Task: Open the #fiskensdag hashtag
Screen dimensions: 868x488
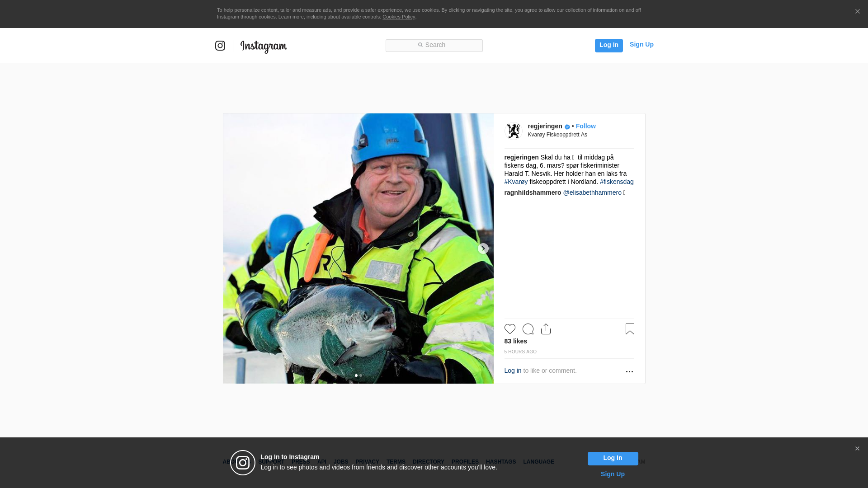Action: coord(616,182)
